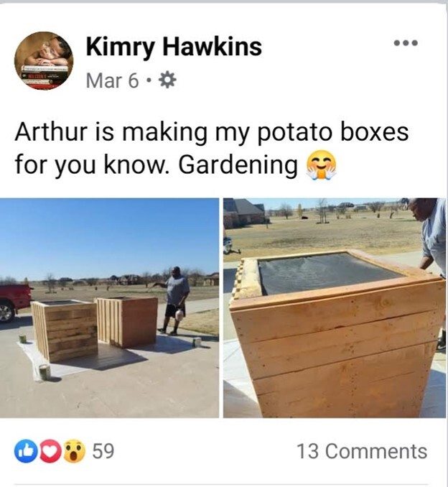Click the Wow face reaction icon
The width and height of the screenshot is (448, 487).
pos(74,451)
